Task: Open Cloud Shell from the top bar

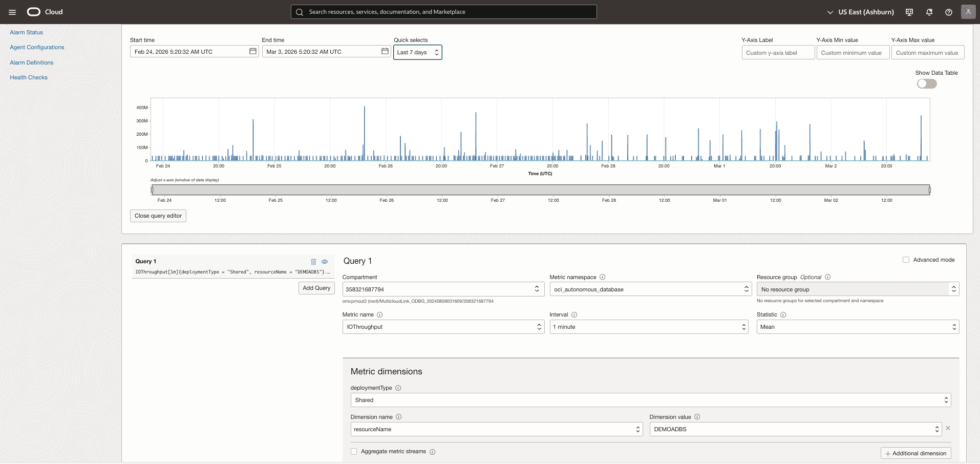Action: 909,12
